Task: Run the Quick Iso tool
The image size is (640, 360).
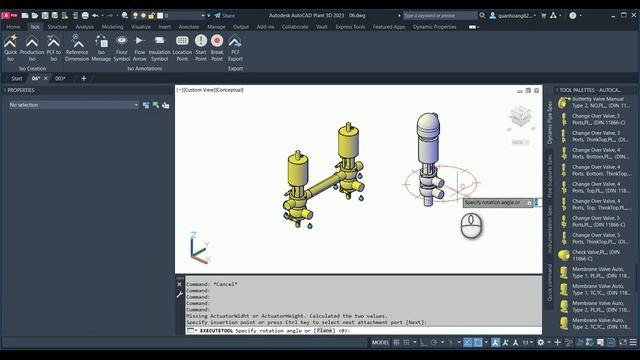Action: pos(11,48)
